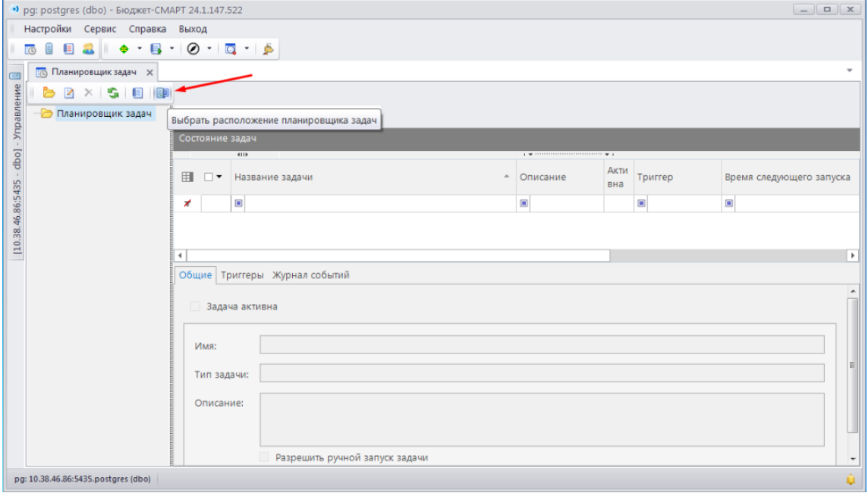Click the window search magnifier icon
Screen dimensions: 868x493
point(231,49)
